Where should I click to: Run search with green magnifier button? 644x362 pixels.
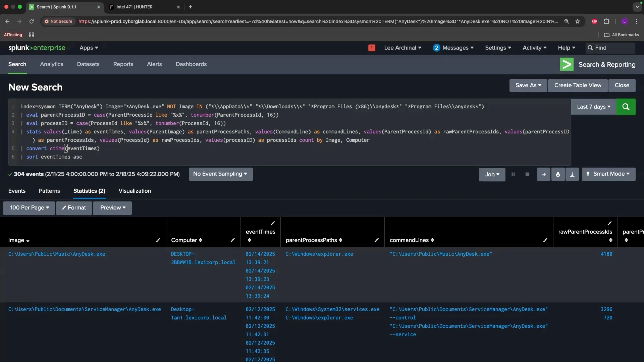click(626, 107)
